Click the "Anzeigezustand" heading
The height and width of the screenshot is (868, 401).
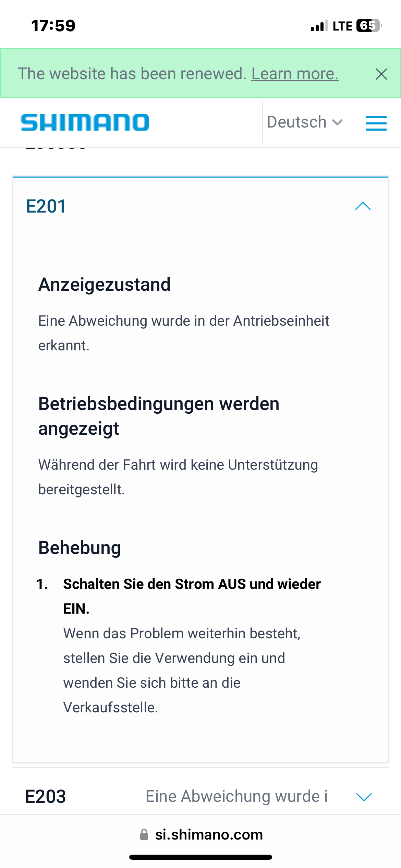pos(104,285)
